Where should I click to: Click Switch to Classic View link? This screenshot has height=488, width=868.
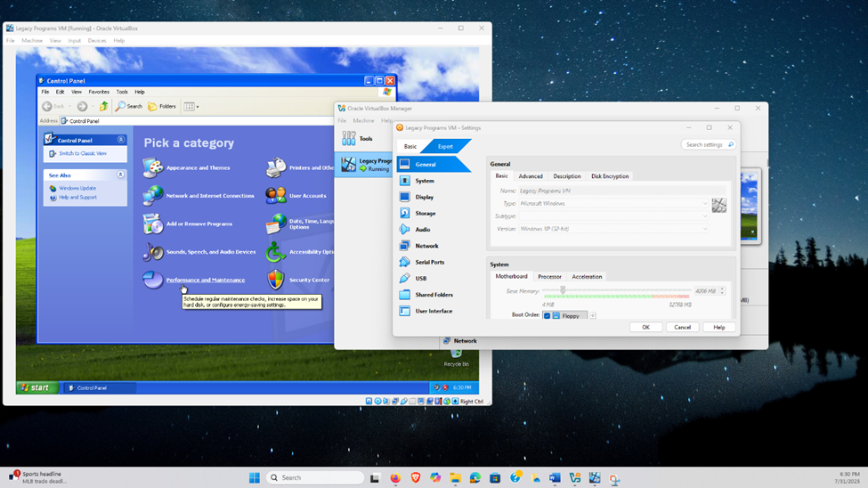83,154
